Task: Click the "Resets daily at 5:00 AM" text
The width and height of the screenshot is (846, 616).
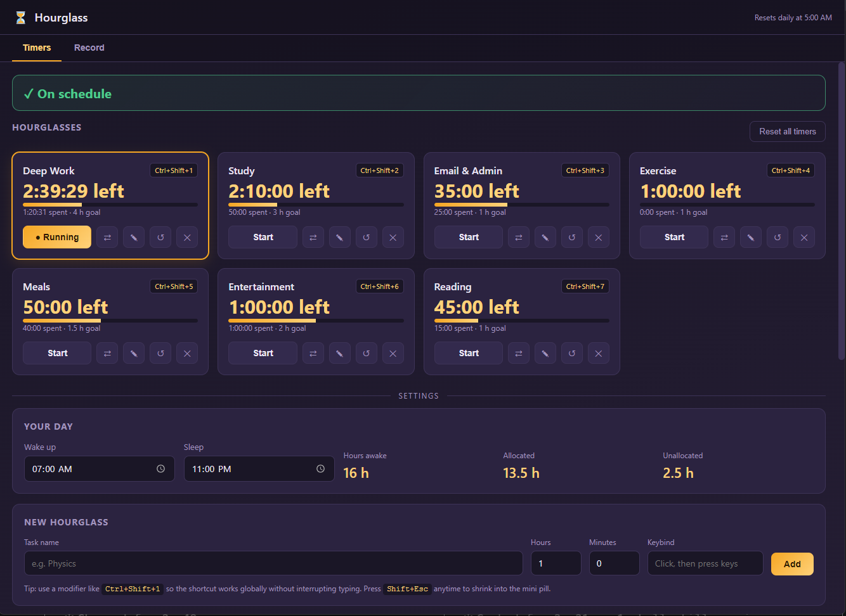Action: [793, 18]
